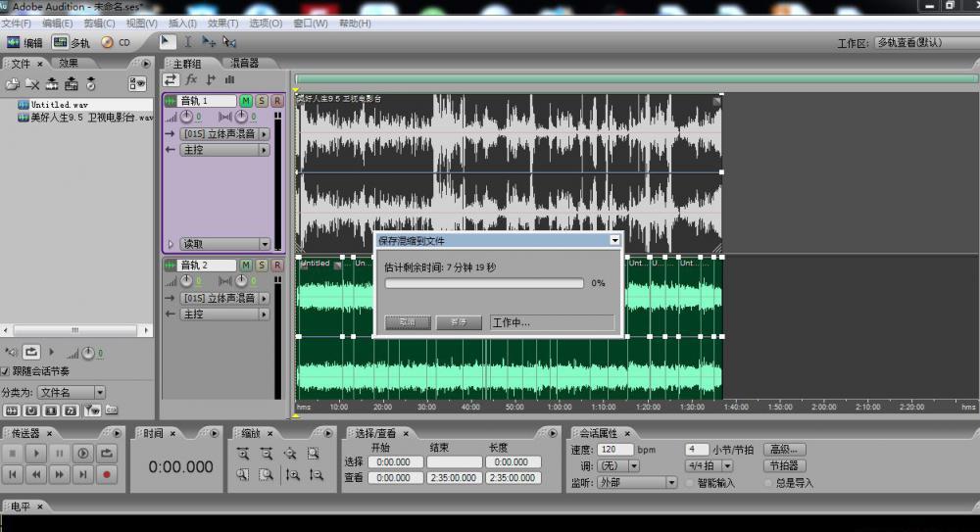The image size is (980, 532).
Task: Mute 音轨 2 with the M button
Action: click(246, 266)
